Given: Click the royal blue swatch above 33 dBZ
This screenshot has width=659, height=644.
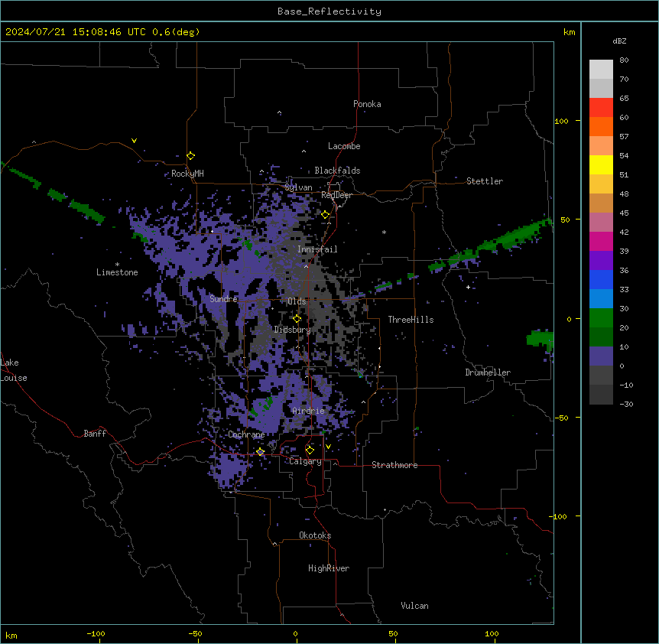Looking at the screenshot, I should 601,279.
